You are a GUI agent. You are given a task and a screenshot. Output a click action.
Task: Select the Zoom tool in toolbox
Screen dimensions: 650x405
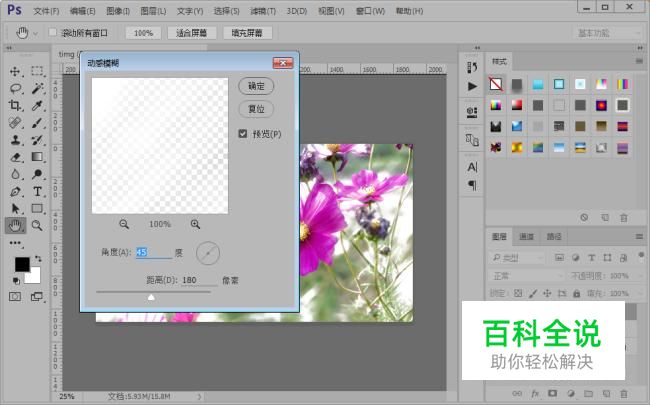point(37,226)
